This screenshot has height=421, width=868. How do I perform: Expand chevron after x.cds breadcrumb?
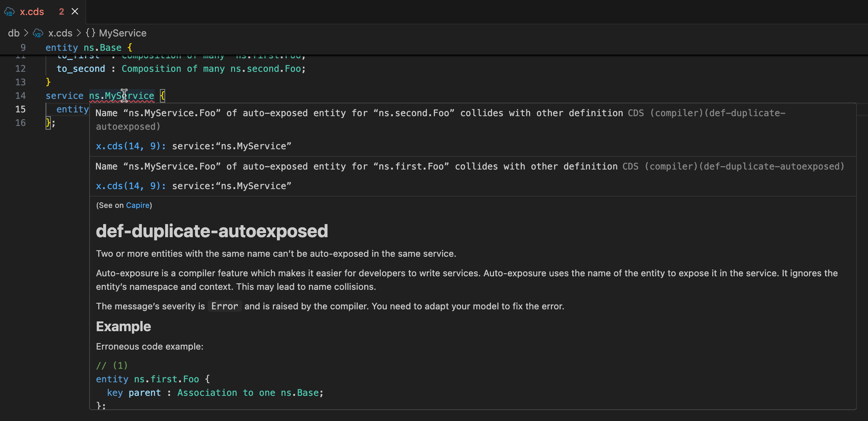[x=79, y=33]
